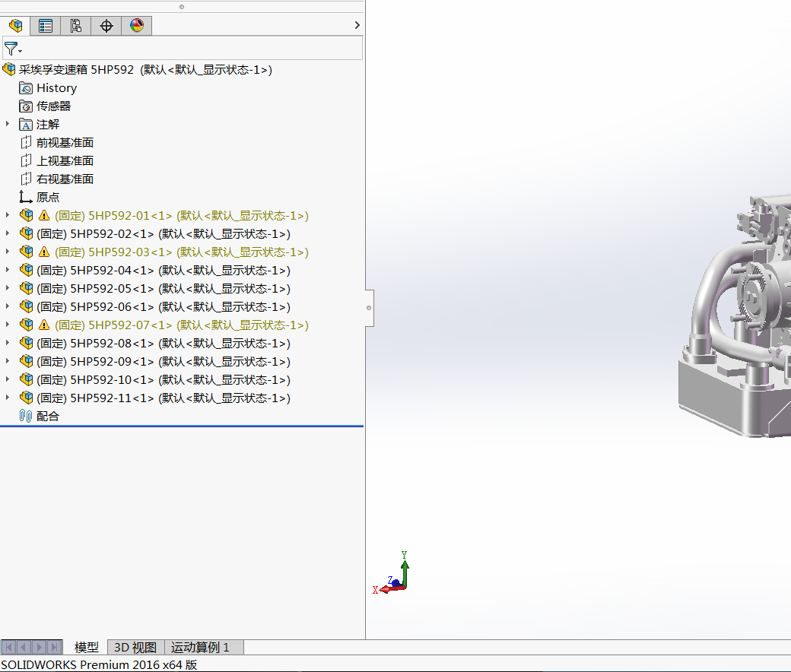The height and width of the screenshot is (672, 791).
Task: Select the 原点 origin label
Action: pos(47,197)
